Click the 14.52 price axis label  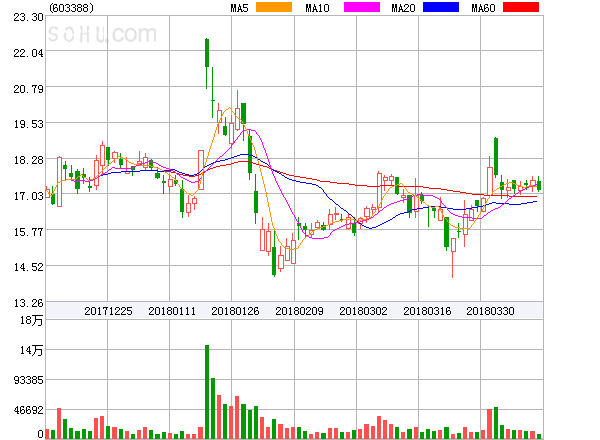[x=28, y=267]
